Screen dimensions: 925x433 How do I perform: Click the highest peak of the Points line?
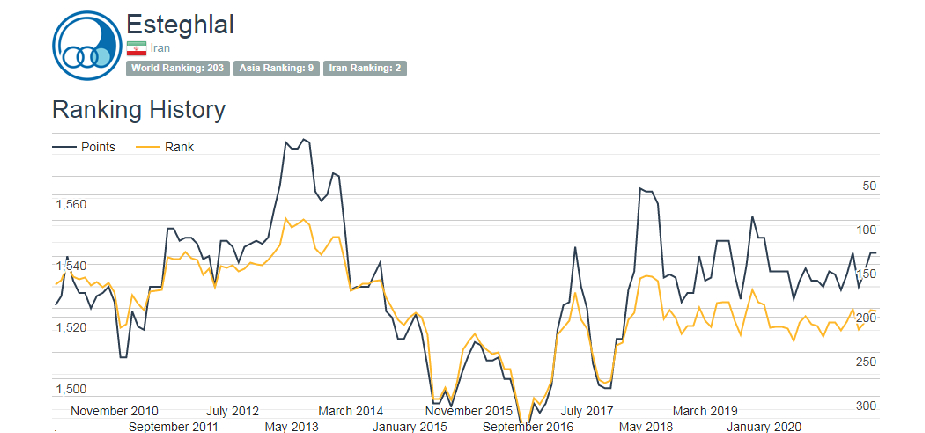pos(304,140)
